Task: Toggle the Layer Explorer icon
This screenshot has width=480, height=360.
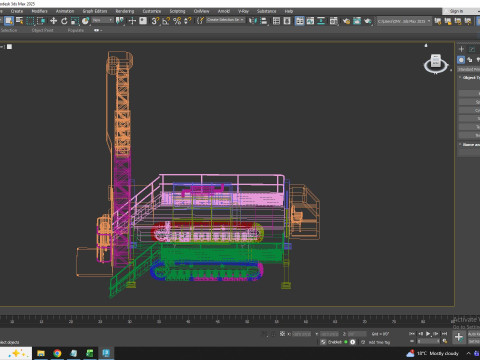Action: 287,21
